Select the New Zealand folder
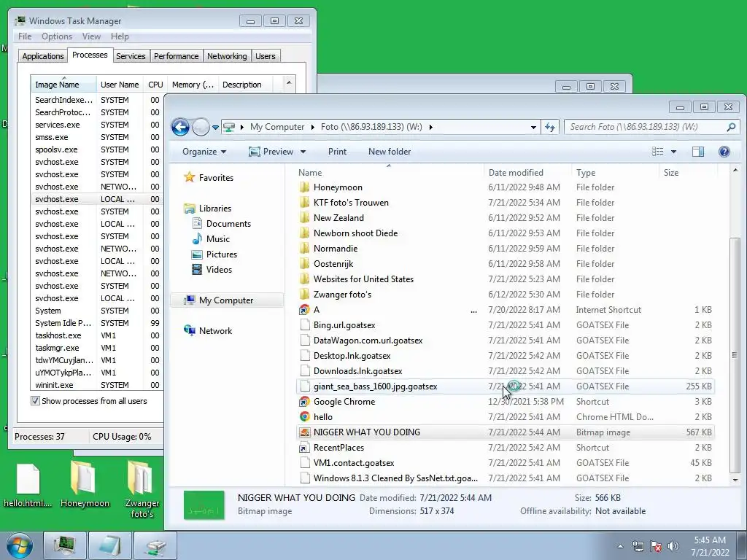Screen dimensions: 747x560 tap(338, 217)
